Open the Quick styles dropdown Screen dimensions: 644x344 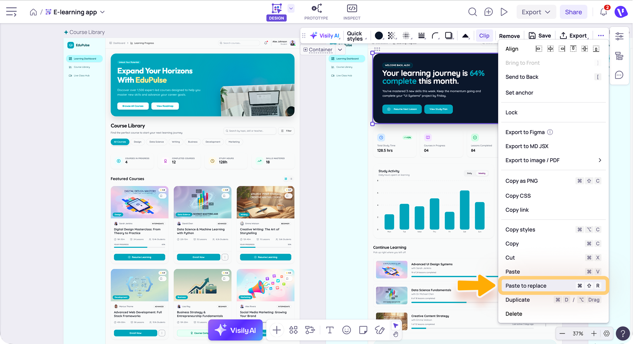pyautogui.click(x=356, y=36)
